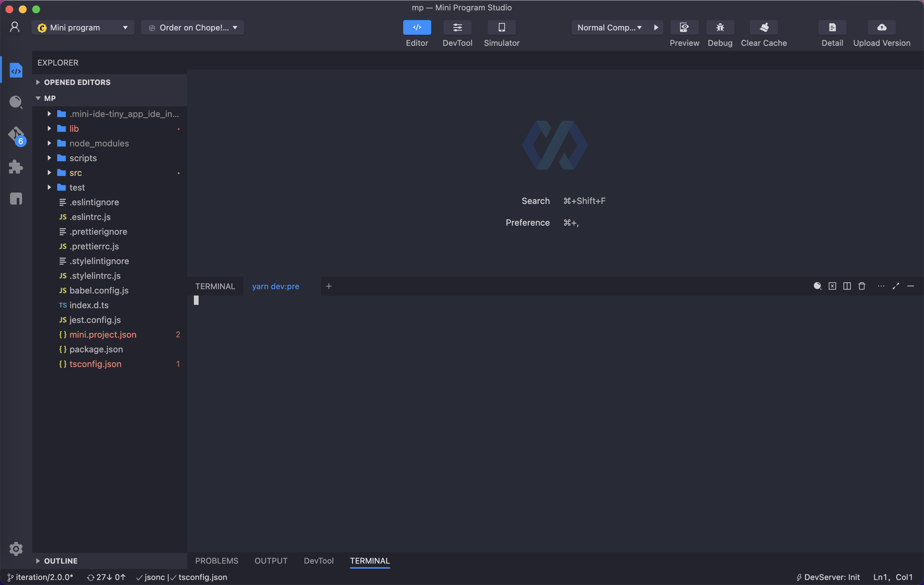Expand the OPENED EDITORS section
924x585 pixels.
point(77,82)
